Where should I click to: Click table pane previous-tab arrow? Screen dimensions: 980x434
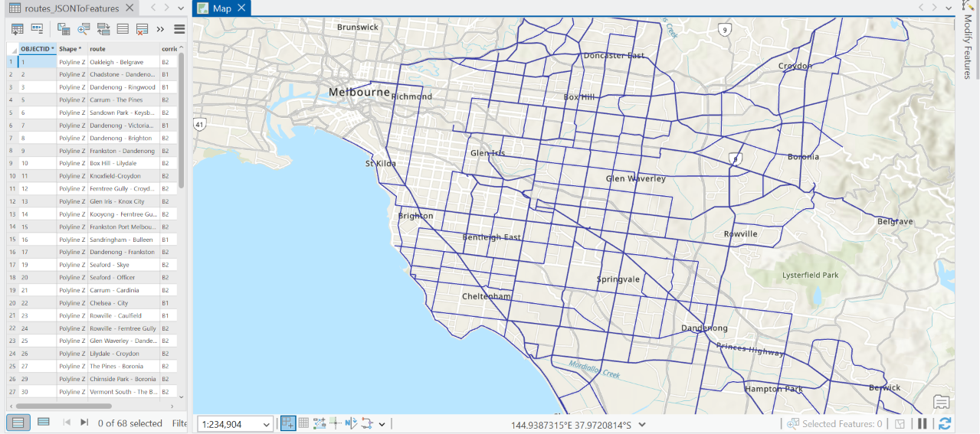click(153, 8)
